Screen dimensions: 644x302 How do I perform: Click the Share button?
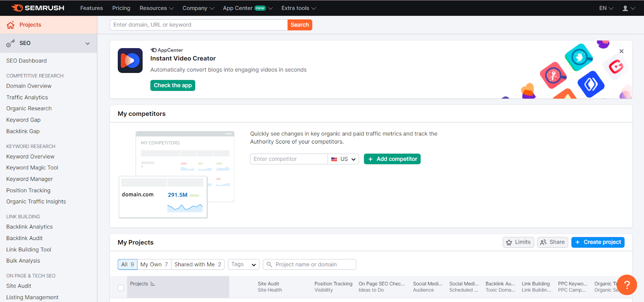553,242
